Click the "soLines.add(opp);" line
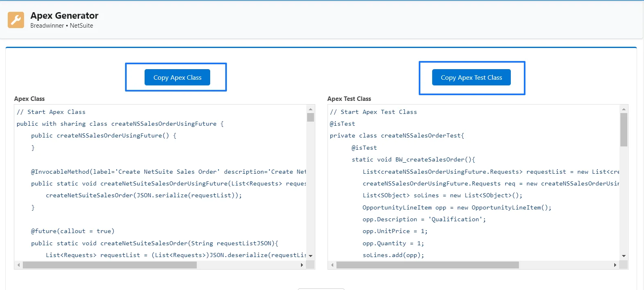Screen dimensions: 644x290 click(393, 255)
